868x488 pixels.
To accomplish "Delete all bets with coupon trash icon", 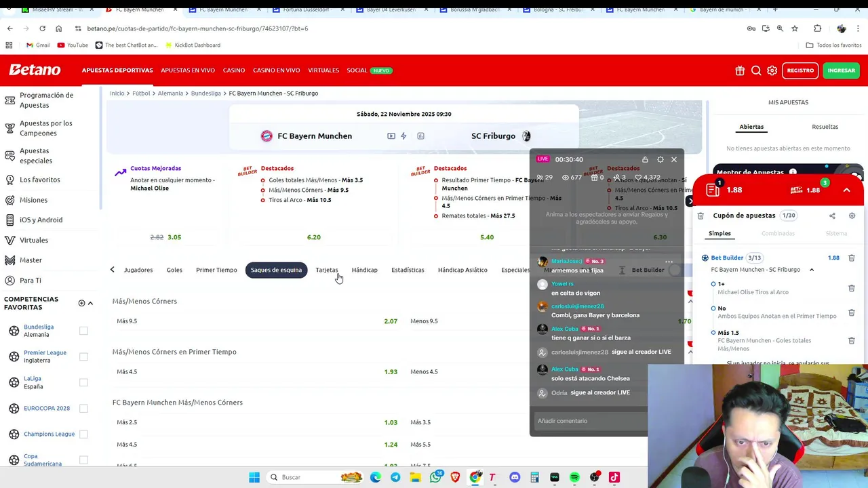I will tap(701, 216).
